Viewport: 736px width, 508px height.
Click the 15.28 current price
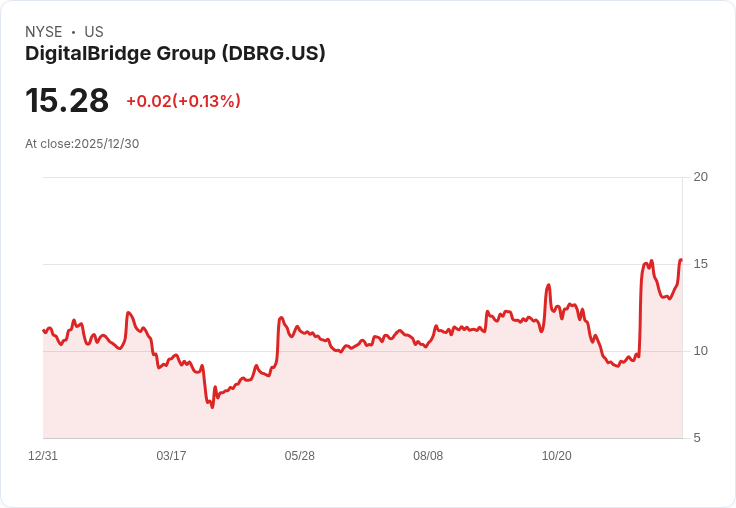click(x=67, y=100)
